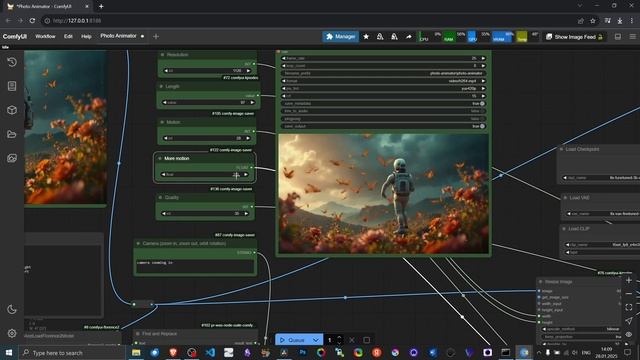Click the Queue run button
Viewport: 640px width, 360px height.
(x=293, y=340)
